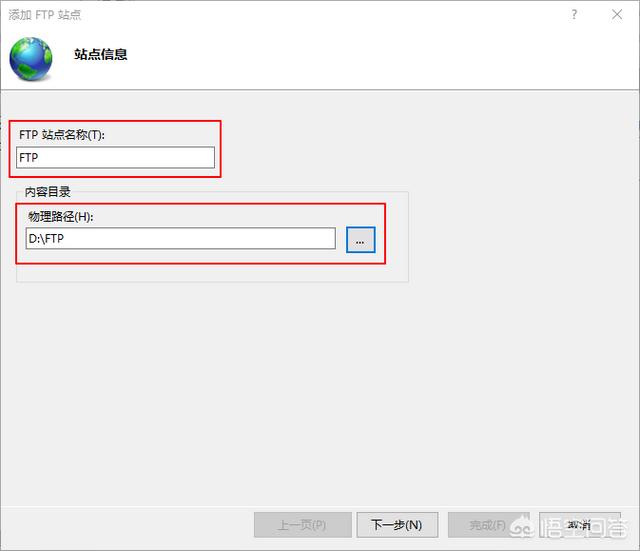Screen dimensions: 640x551
Task: Open folder browser with the ... button
Action: pos(360,240)
